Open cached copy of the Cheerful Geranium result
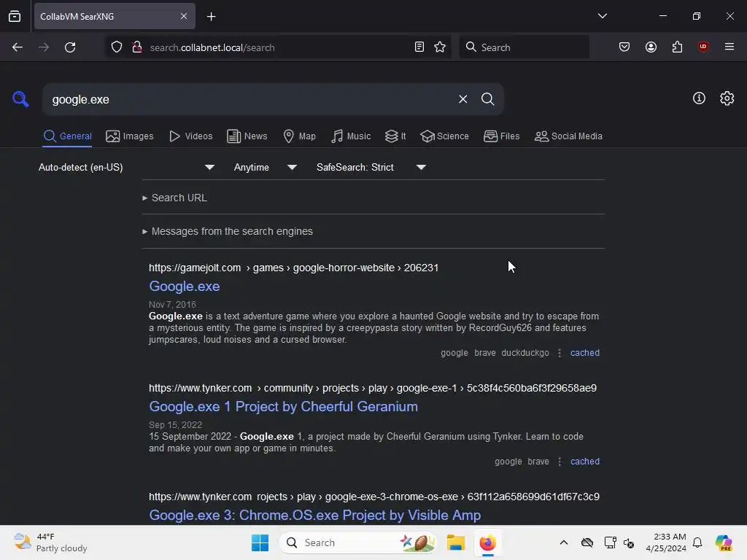This screenshot has height=560, width=747. [584, 462]
